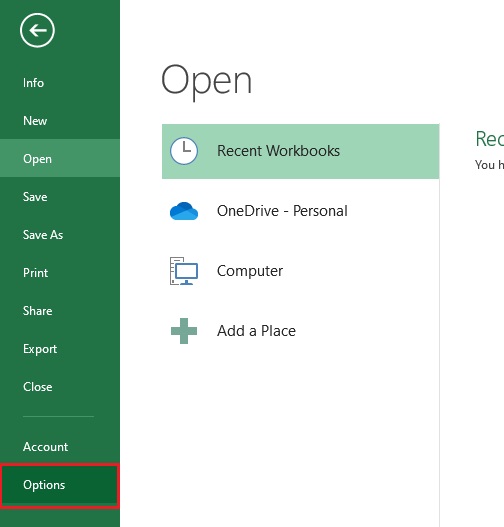Open the Save As page
The width and height of the screenshot is (504, 527).
coord(60,235)
